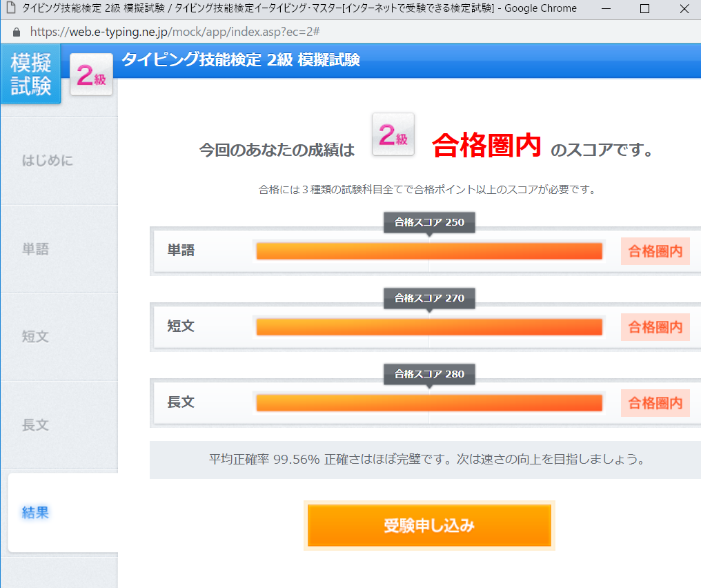
Task: Click the 2級 badge in the header
Action: tap(91, 76)
